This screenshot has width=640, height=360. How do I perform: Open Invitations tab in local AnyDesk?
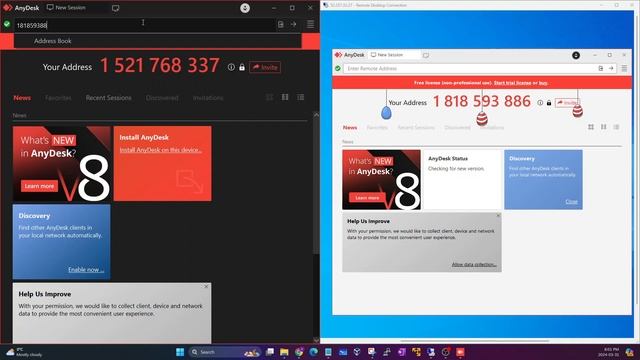208,98
